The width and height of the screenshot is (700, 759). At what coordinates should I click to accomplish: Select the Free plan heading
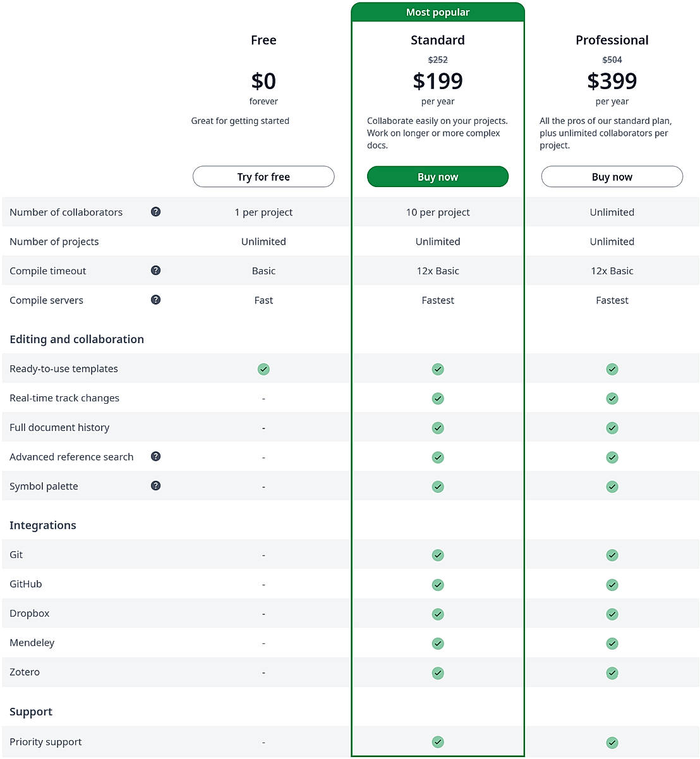tap(263, 40)
